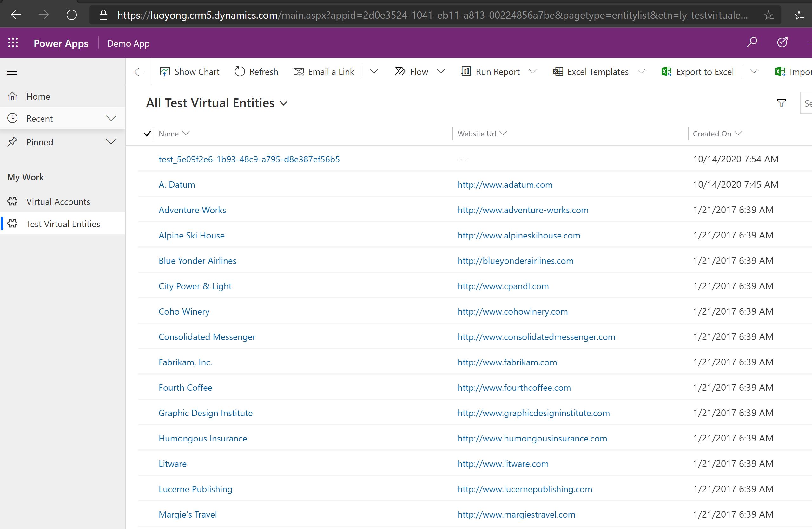Click the 10/14/2020 7:45 AM created date
The image size is (812, 529).
pyautogui.click(x=736, y=185)
